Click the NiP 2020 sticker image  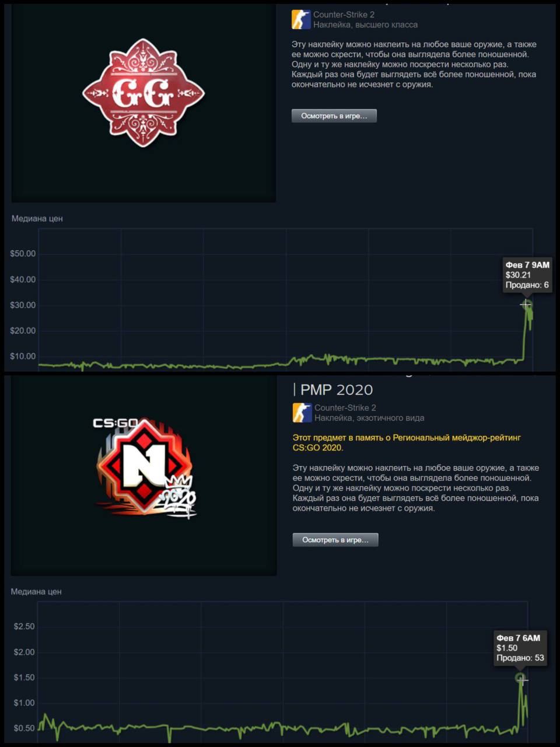[145, 467]
